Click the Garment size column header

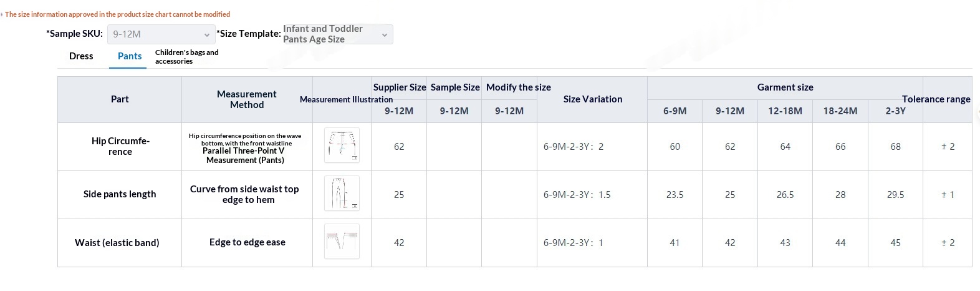[785, 87]
